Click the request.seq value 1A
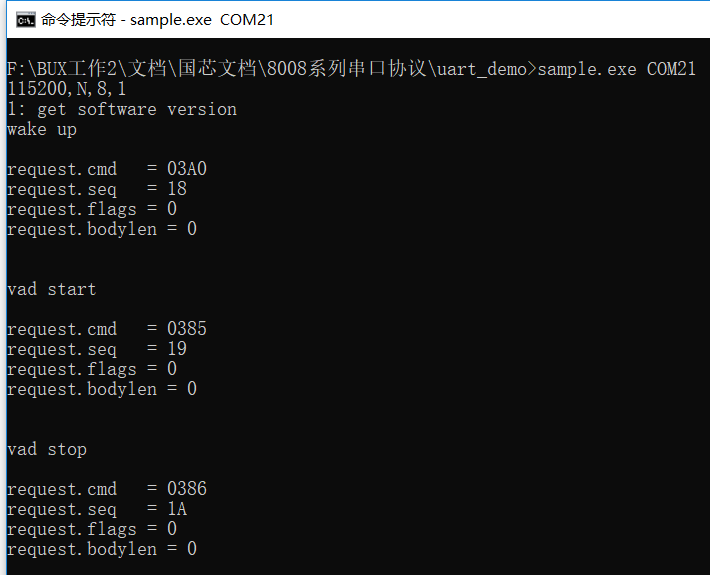Screen dimensions: 710x575 pyautogui.click(x=177, y=509)
